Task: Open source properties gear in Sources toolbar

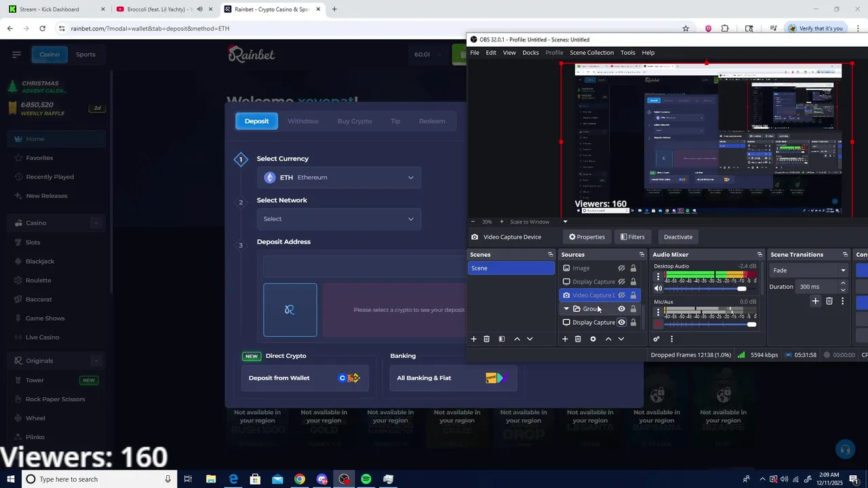Action: [593, 339]
